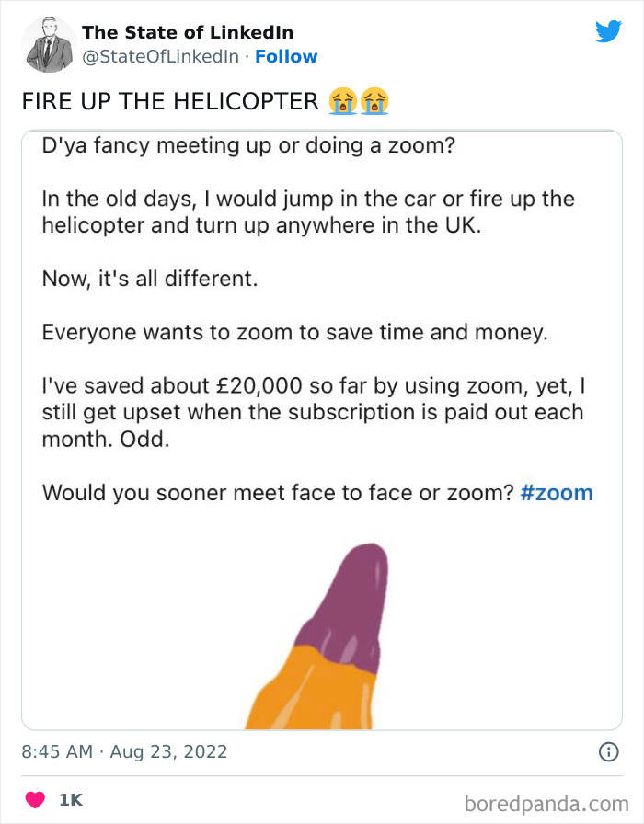Select The State of LinkedIn avatar
The height and width of the screenshot is (824, 644).
click(47, 43)
